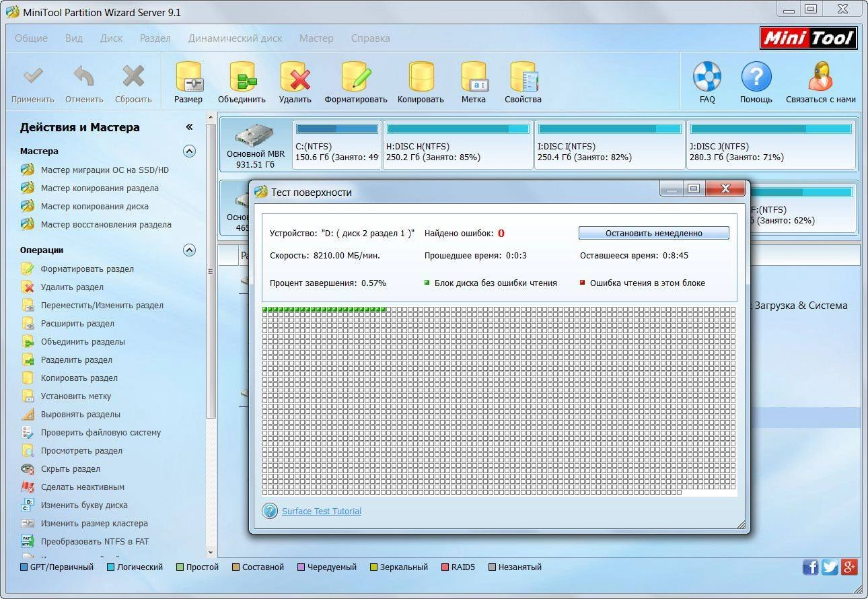868x599 pixels.
Task: Open Свойства (Properties) from the toolbar
Action: (x=523, y=77)
